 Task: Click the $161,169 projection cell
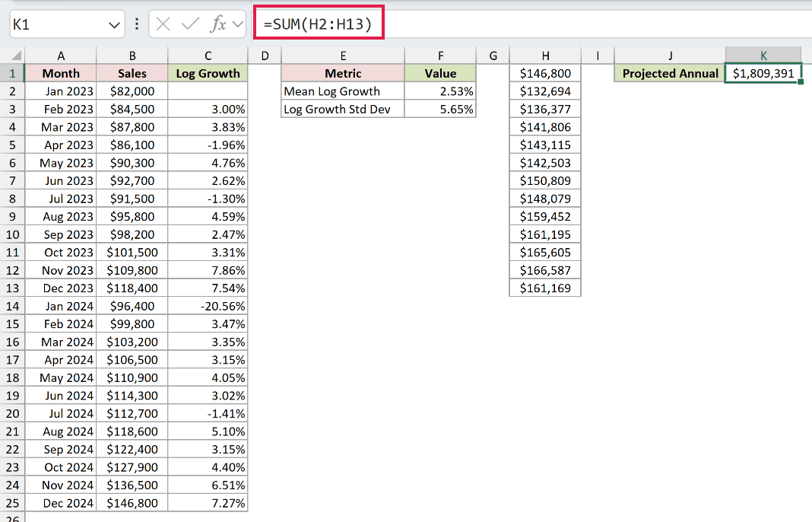coord(545,288)
